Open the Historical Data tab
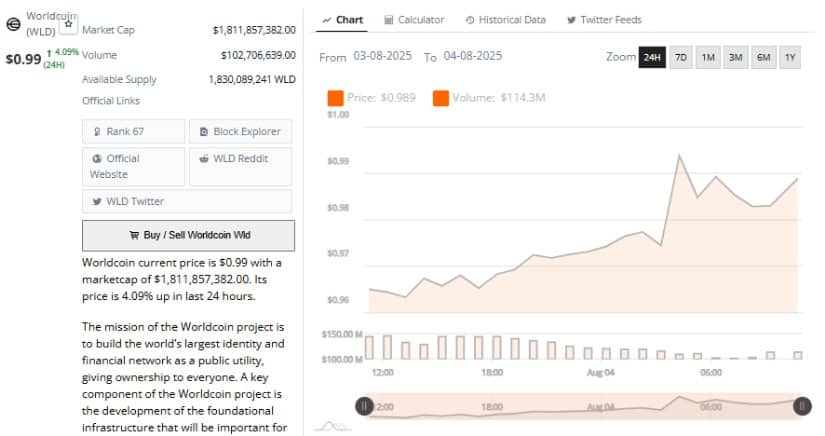The height and width of the screenshot is (436, 825). coord(506,20)
